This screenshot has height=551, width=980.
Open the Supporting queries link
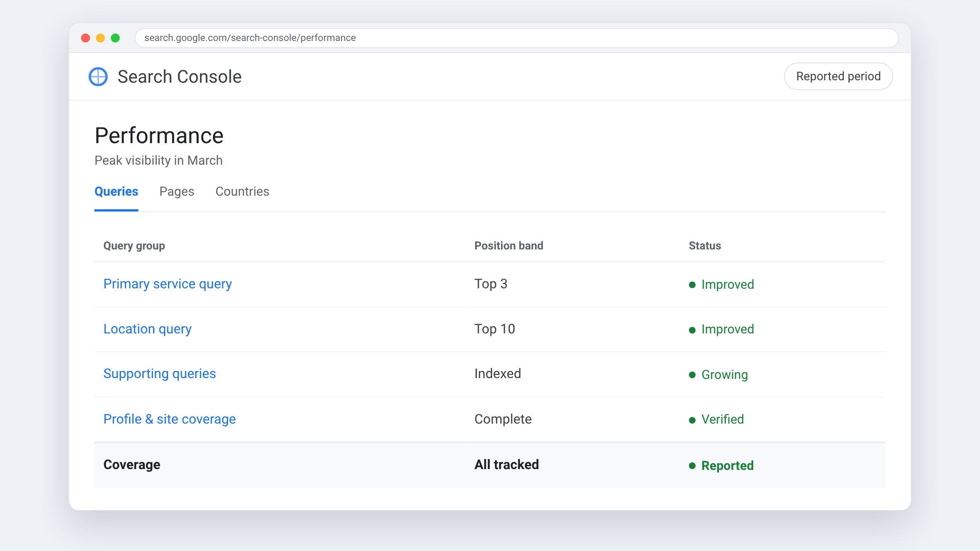click(x=160, y=374)
